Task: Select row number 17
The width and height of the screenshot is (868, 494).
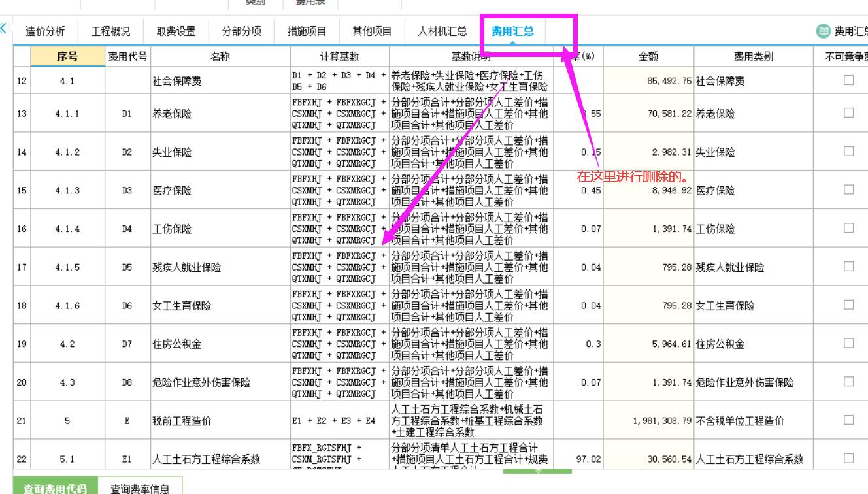Action: pyautogui.click(x=22, y=267)
